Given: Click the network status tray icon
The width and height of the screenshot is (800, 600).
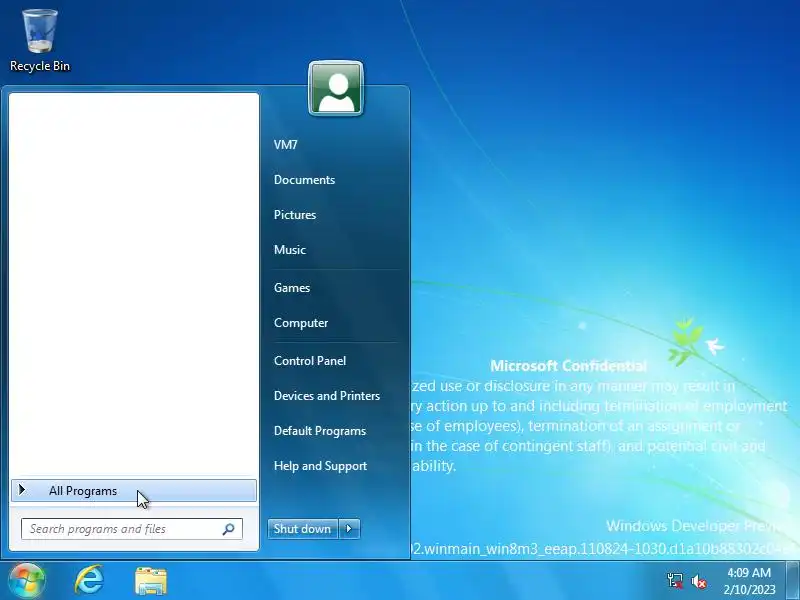Looking at the screenshot, I should pos(675,581).
